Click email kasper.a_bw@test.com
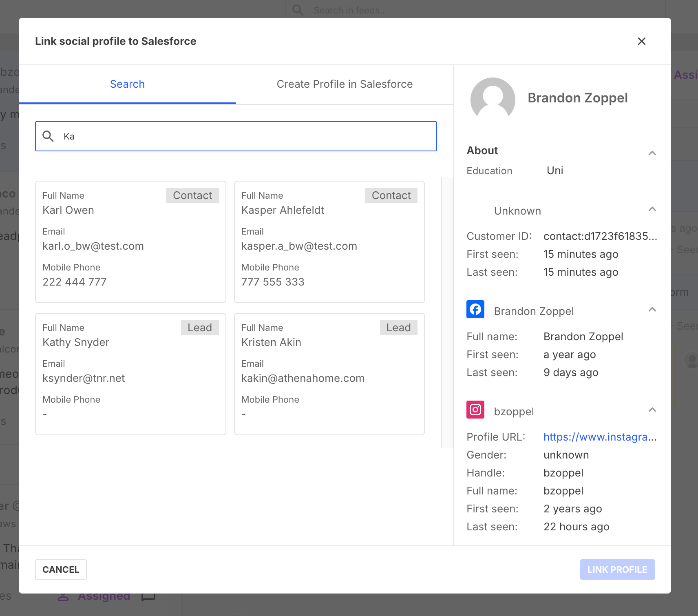 click(299, 246)
